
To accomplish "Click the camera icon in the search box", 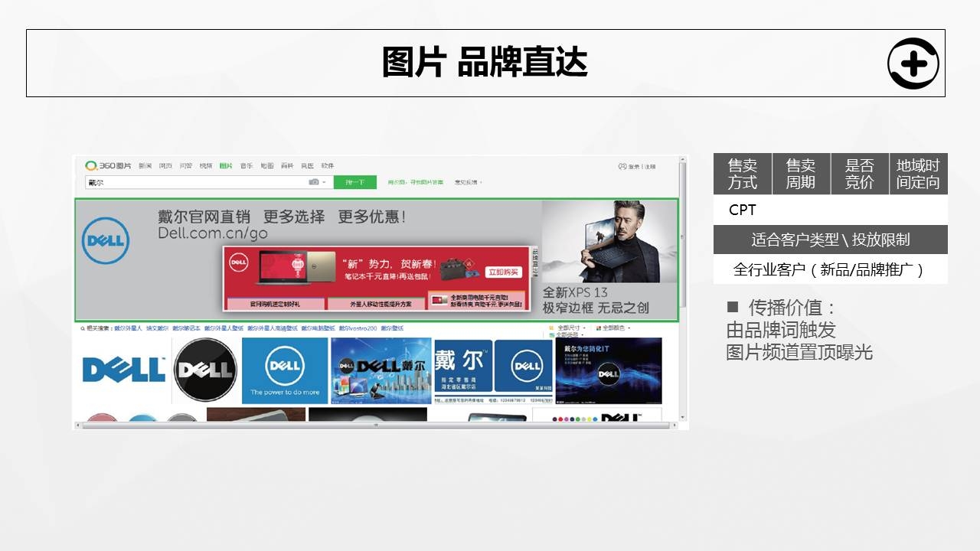I will point(313,182).
